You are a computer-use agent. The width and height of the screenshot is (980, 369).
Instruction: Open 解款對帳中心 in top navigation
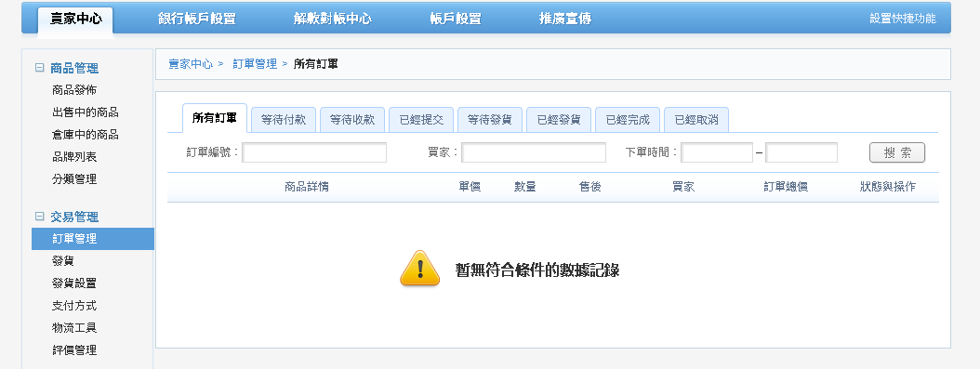pyautogui.click(x=333, y=19)
